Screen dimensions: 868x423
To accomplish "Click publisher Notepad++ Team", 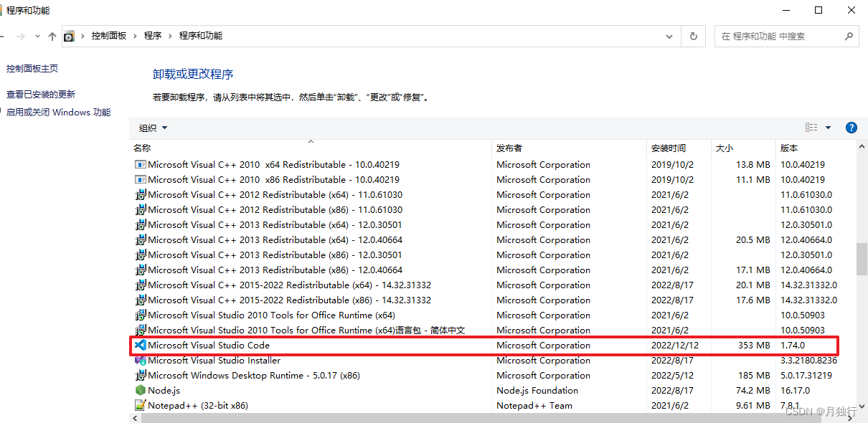I will 534,406.
